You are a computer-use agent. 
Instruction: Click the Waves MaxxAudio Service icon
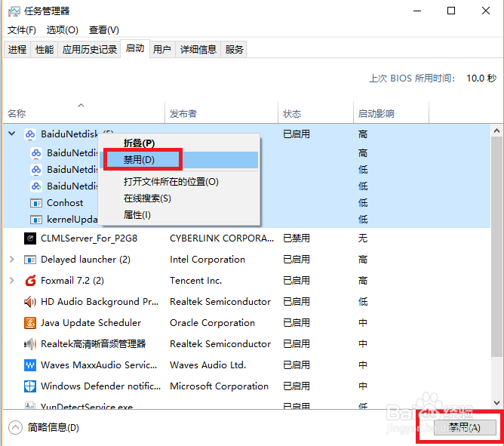click(x=30, y=365)
